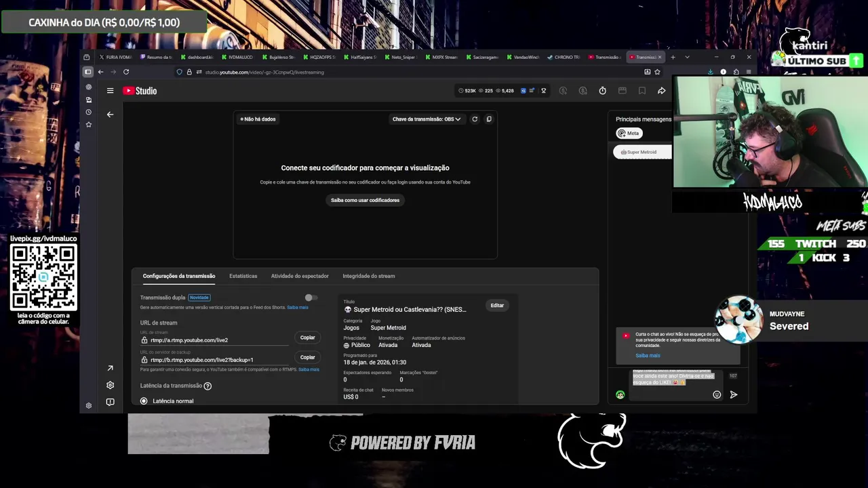Click Editar for stream details
Image resolution: width=868 pixels, height=488 pixels.
point(497,306)
